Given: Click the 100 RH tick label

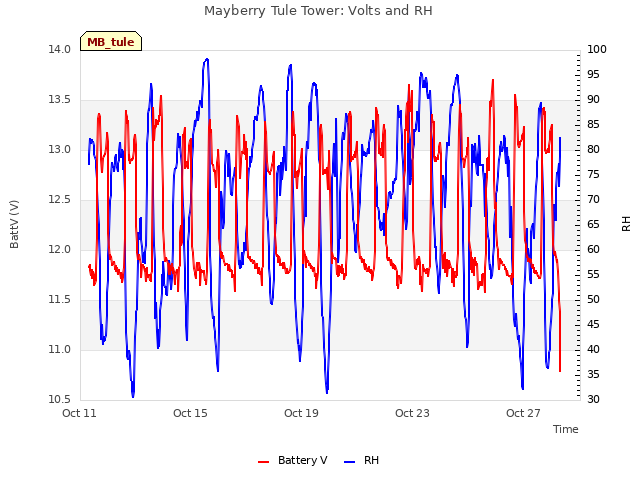Looking at the screenshot, I should (596, 49).
